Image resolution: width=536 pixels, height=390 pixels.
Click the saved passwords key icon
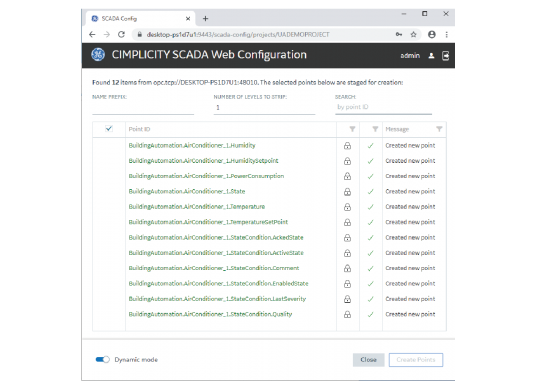399,34
